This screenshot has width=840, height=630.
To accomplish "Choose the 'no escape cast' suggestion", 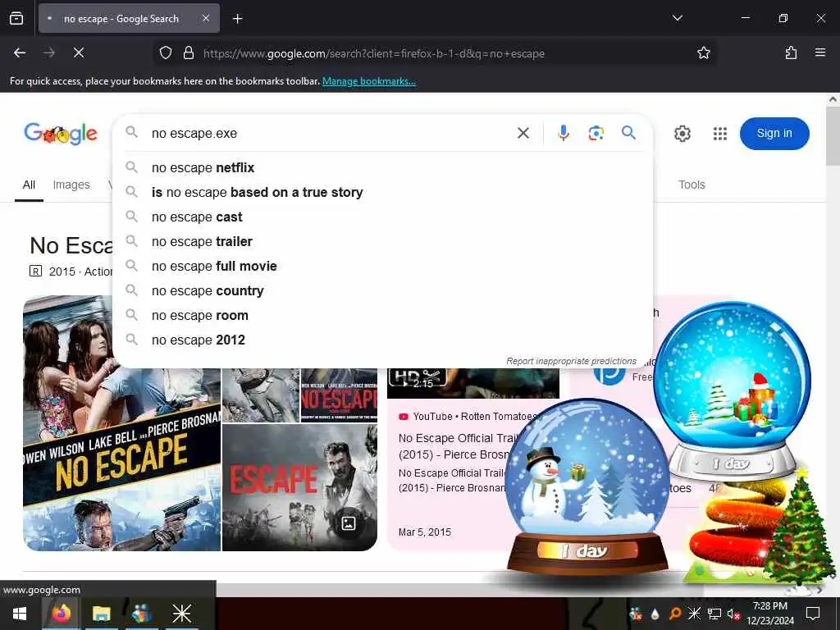I will (x=382, y=217).
